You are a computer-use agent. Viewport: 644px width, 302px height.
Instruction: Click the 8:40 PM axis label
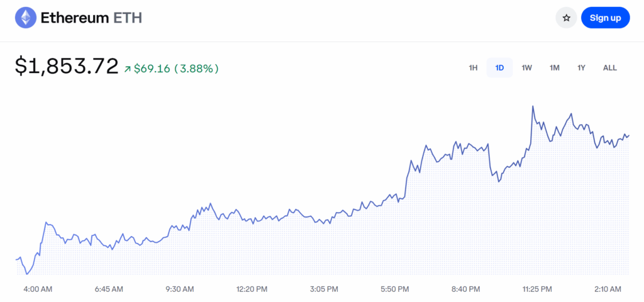[465, 289]
